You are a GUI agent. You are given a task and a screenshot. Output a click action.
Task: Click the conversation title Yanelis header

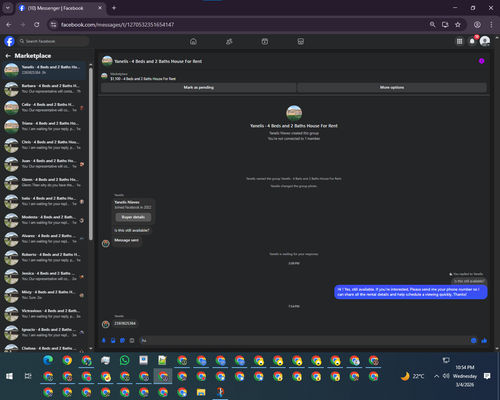tap(158, 61)
